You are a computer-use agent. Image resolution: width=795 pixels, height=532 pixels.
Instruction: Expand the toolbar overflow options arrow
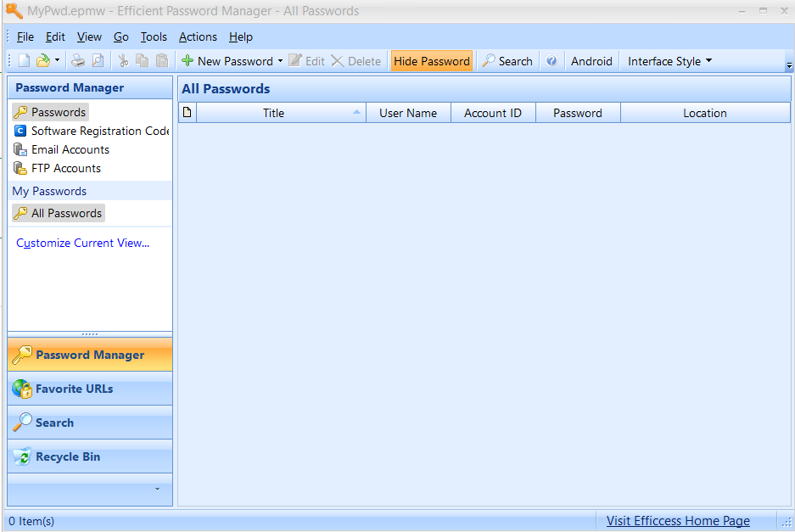(789, 65)
